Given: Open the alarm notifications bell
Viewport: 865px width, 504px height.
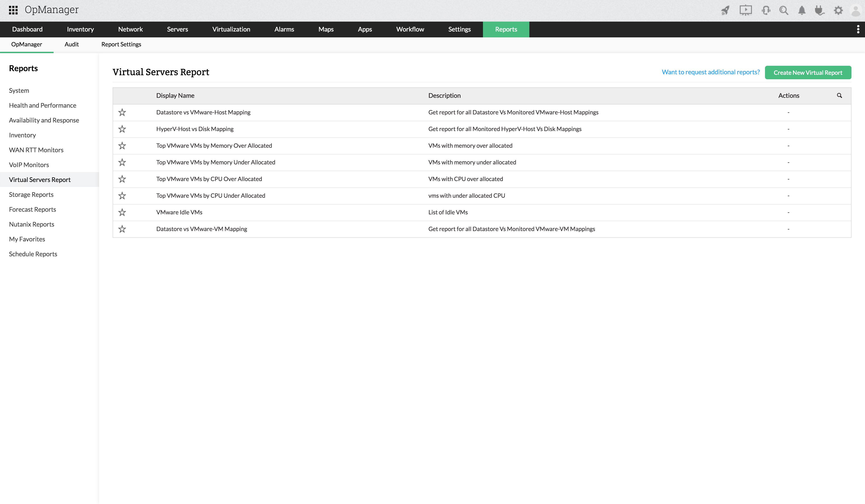Looking at the screenshot, I should tap(802, 10).
